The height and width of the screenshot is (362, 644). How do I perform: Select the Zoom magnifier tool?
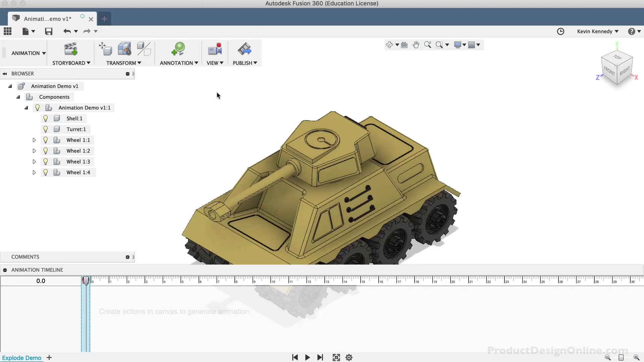(428, 45)
